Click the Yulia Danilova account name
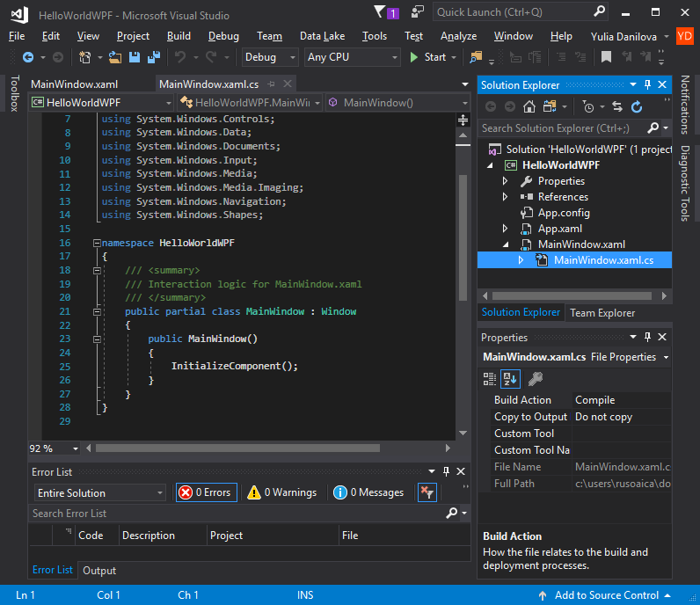700x605 pixels. coord(623,37)
